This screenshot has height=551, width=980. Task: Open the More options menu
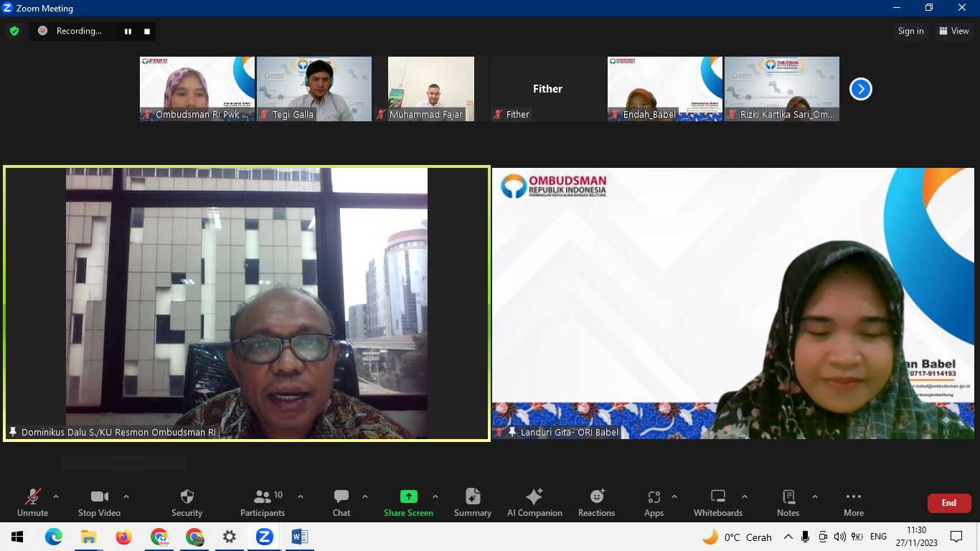point(853,502)
